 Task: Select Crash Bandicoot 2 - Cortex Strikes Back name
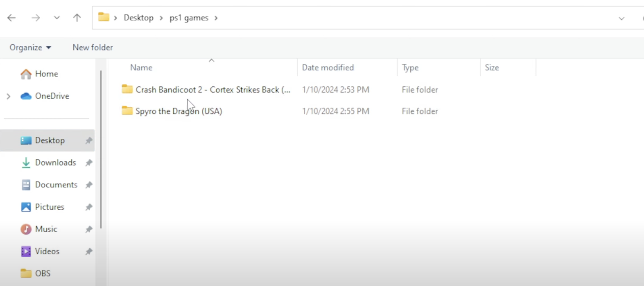tap(213, 90)
